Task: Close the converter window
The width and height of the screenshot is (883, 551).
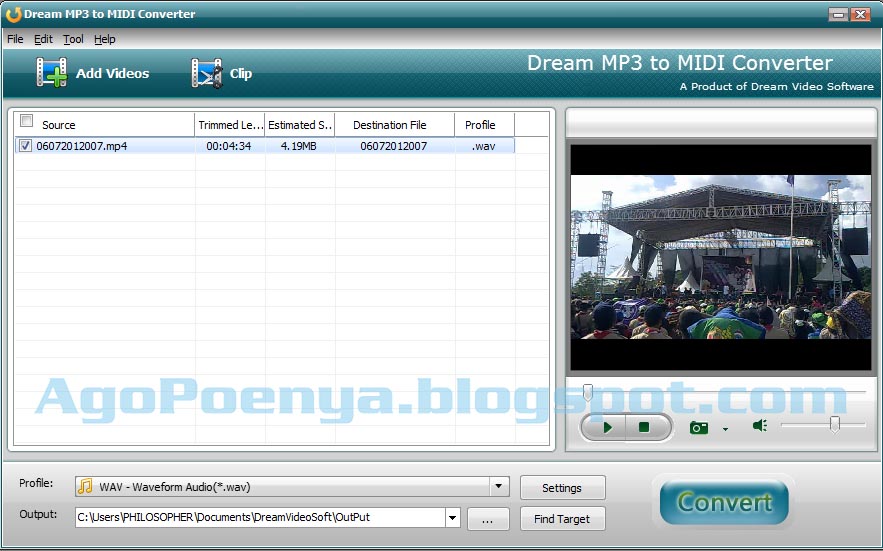Action: [x=860, y=14]
